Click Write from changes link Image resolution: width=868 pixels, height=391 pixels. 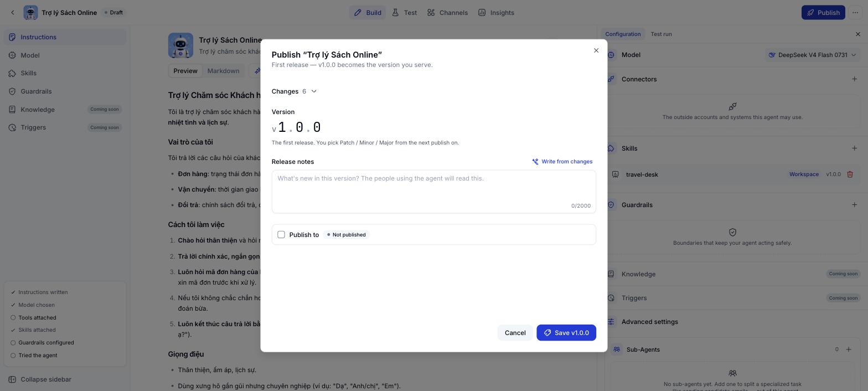(x=562, y=162)
